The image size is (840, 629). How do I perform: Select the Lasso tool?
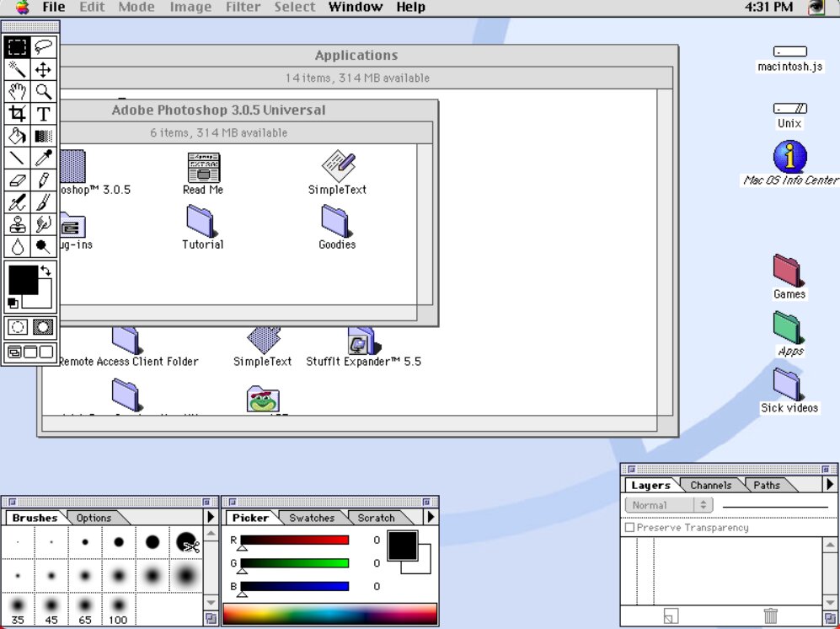click(x=44, y=47)
